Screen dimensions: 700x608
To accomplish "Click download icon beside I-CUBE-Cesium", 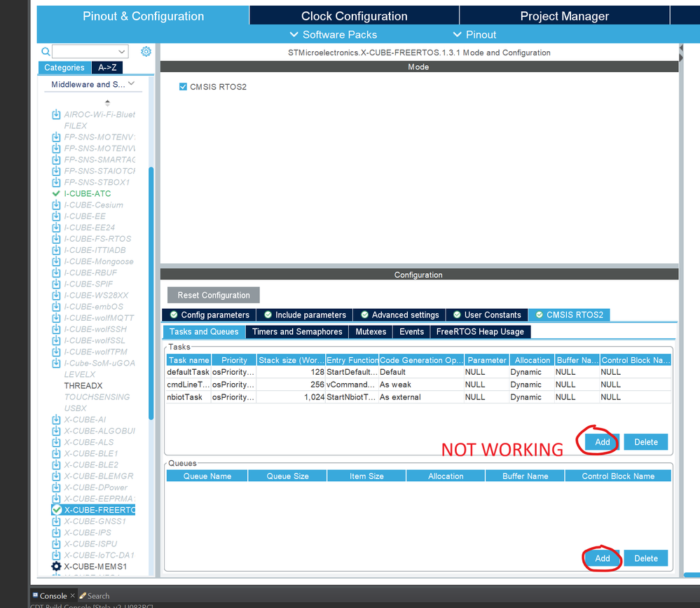I will [x=56, y=205].
